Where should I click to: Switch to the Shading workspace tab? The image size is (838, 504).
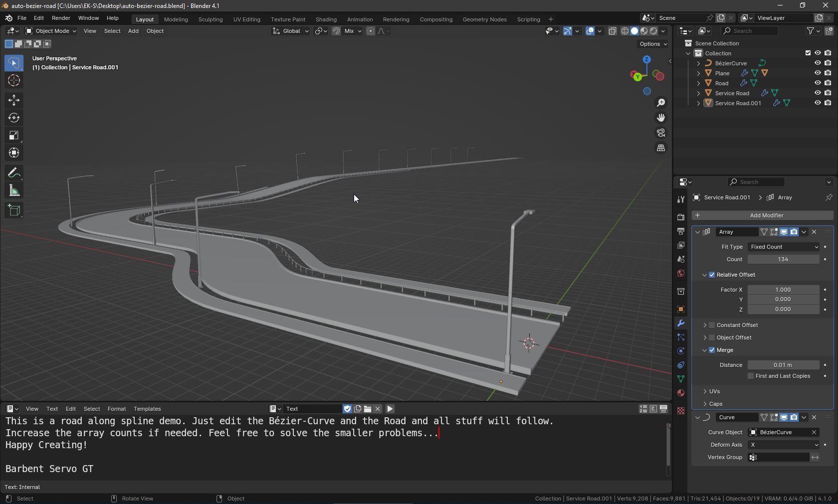(326, 19)
